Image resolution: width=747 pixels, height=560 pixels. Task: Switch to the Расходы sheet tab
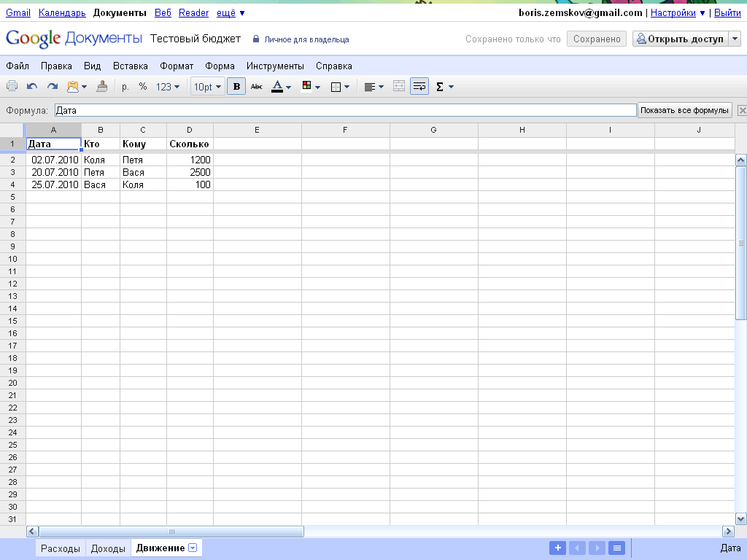(x=61, y=548)
